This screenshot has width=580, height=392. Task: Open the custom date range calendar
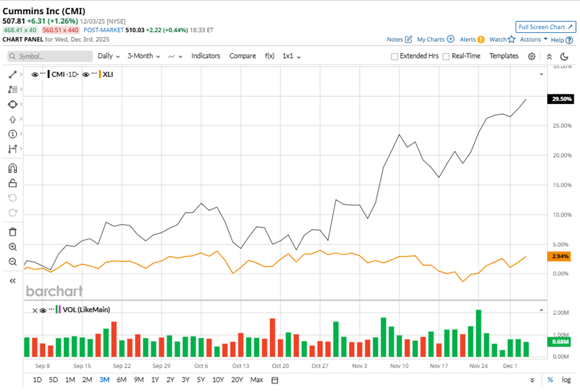point(275,380)
